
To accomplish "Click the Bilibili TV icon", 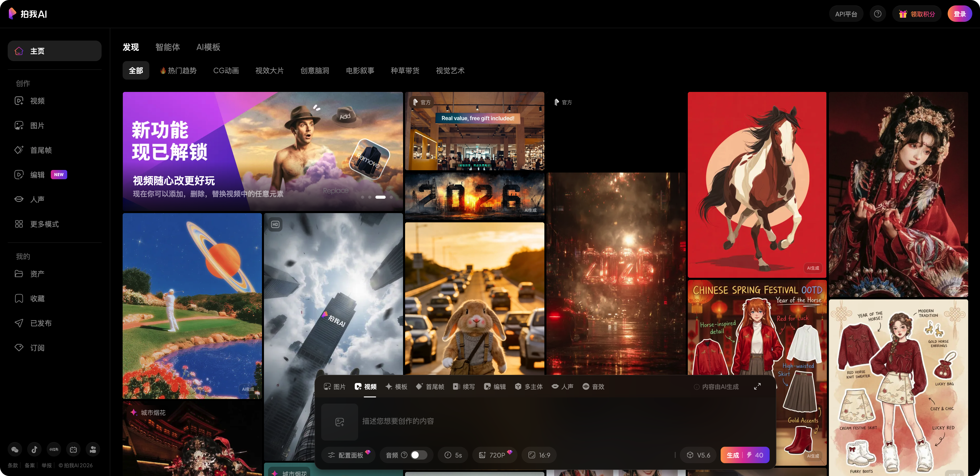I will (73, 449).
